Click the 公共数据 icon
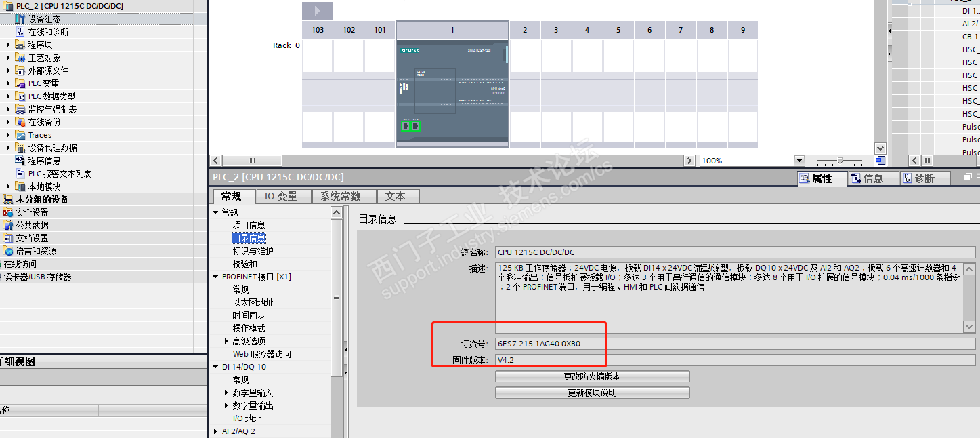The image size is (980, 438). point(8,225)
